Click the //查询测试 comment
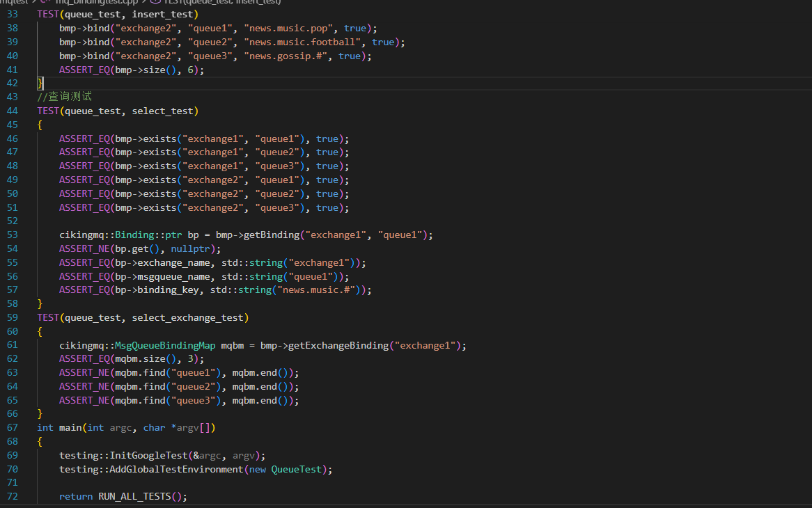 point(65,97)
